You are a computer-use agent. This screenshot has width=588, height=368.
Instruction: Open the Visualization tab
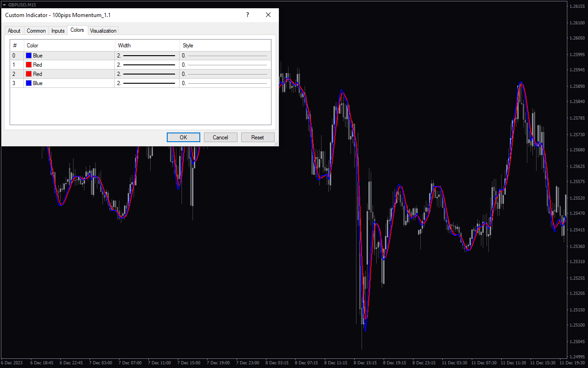click(x=103, y=31)
